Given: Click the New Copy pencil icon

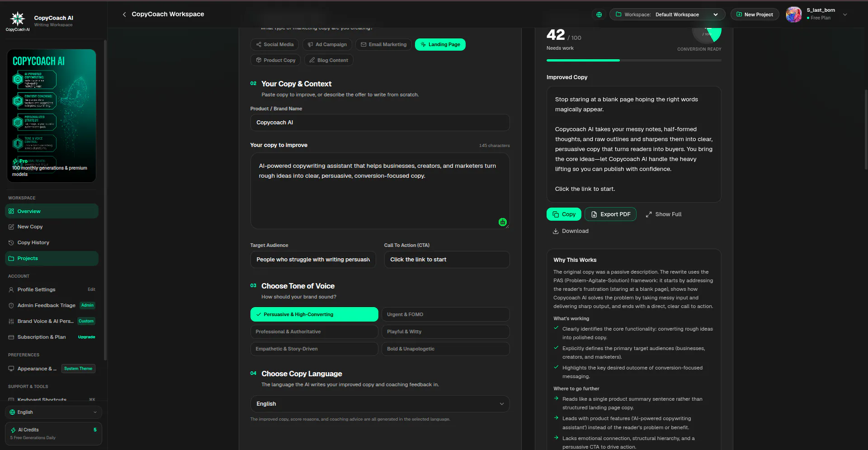Looking at the screenshot, I should coord(11,227).
